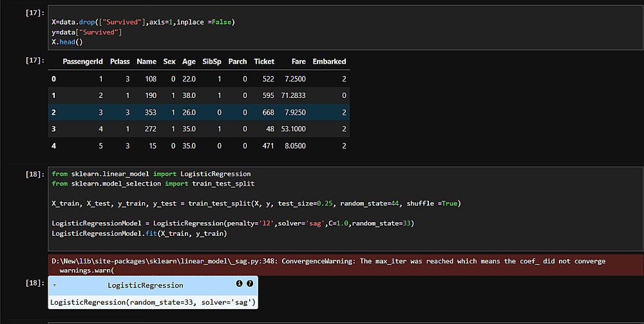Click the Name column header

[x=146, y=62]
